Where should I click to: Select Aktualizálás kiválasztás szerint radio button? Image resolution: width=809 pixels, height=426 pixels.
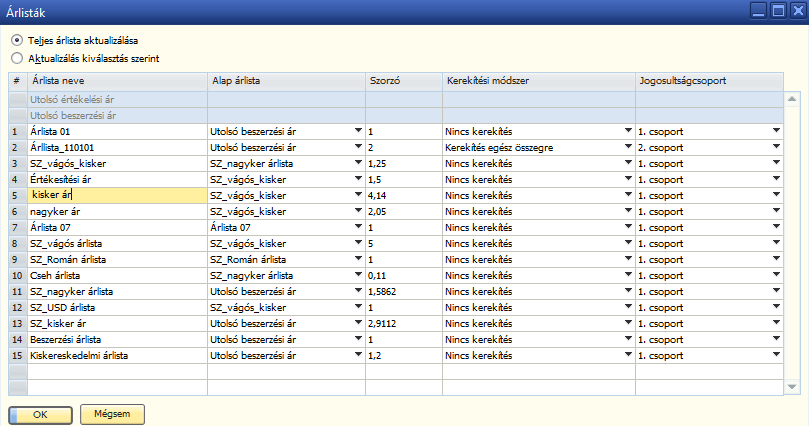tap(17, 58)
